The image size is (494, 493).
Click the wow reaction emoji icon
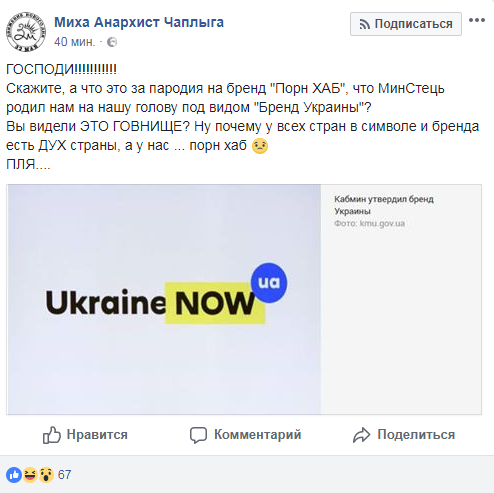(46, 474)
